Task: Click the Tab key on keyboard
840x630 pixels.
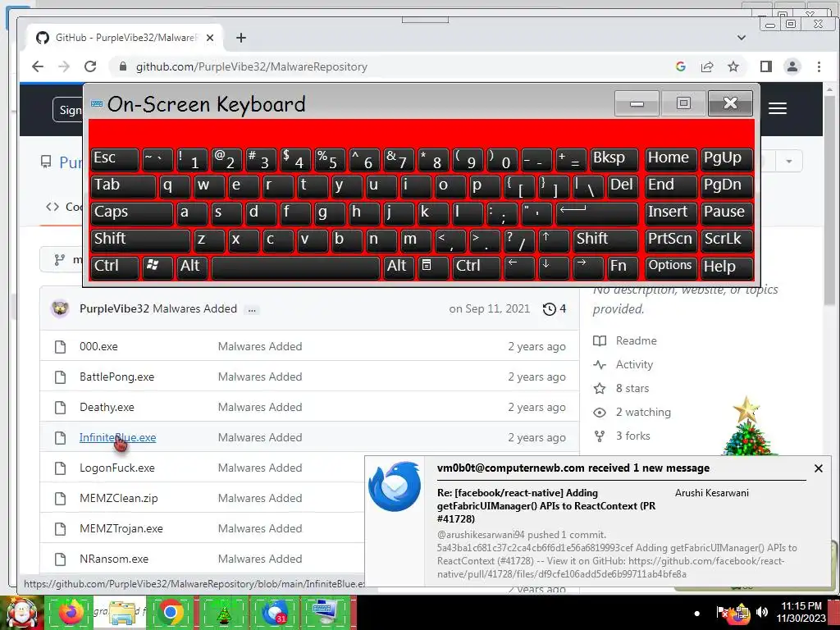Action: pyautogui.click(x=123, y=186)
